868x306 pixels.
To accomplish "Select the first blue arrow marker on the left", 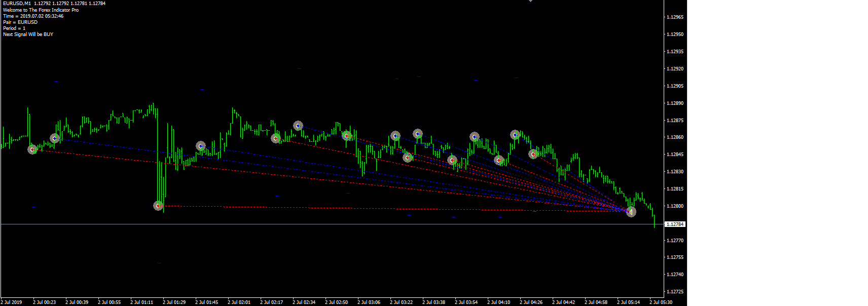I will click(55, 138).
